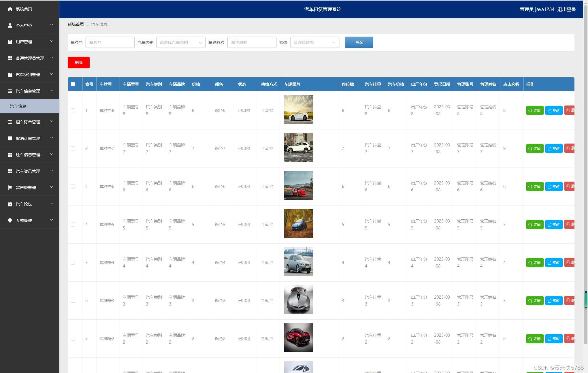Click the person icon for 个人中心
The height and width of the screenshot is (373, 588).
pos(10,25)
